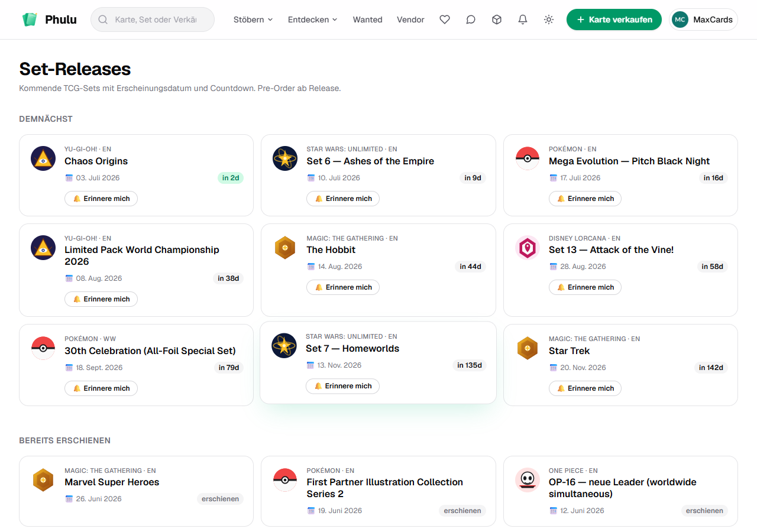Click the 'in 16d' countdown badge
This screenshot has height=532, width=757.
tap(713, 178)
